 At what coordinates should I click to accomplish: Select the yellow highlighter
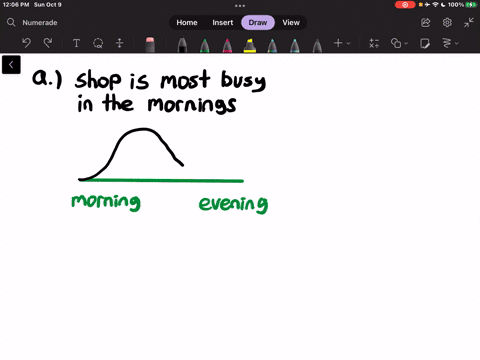(x=250, y=45)
